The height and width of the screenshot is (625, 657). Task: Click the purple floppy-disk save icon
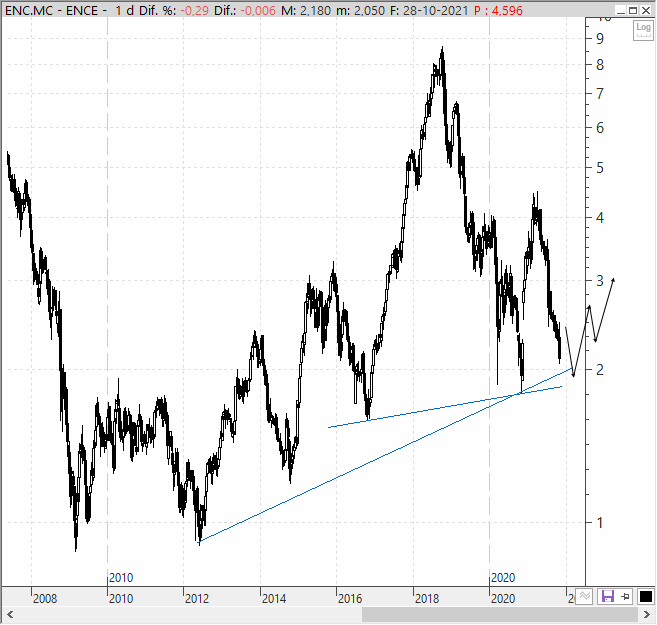click(608, 596)
